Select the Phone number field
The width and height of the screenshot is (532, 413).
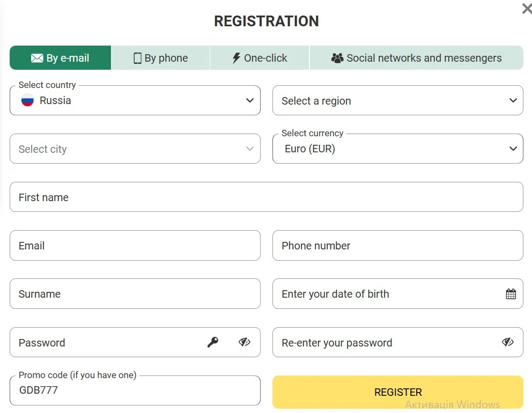click(x=397, y=246)
